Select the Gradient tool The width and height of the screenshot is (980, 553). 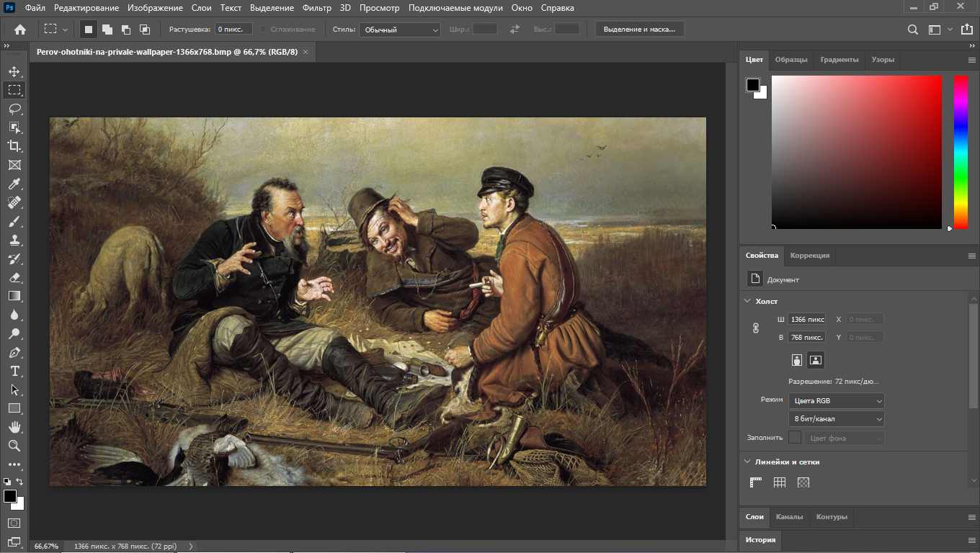click(14, 296)
